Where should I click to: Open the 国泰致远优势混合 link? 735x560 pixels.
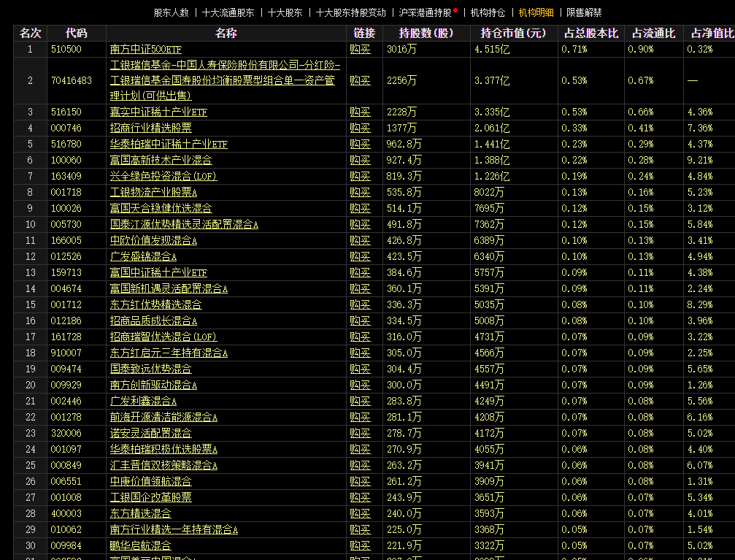pos(151,369)
